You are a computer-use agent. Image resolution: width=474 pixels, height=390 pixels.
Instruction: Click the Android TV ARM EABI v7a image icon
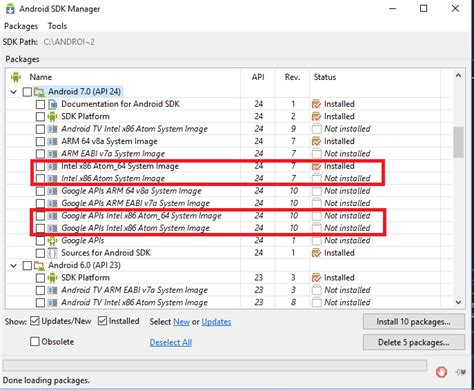tap(53, 290)
